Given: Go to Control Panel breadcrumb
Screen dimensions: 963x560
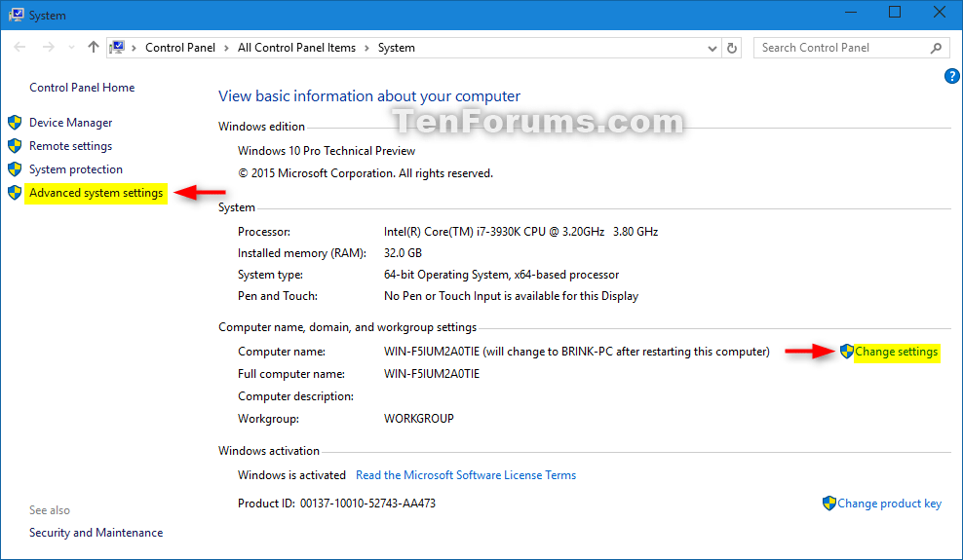Looking at the screenshot, I should [x=180, y=48].
